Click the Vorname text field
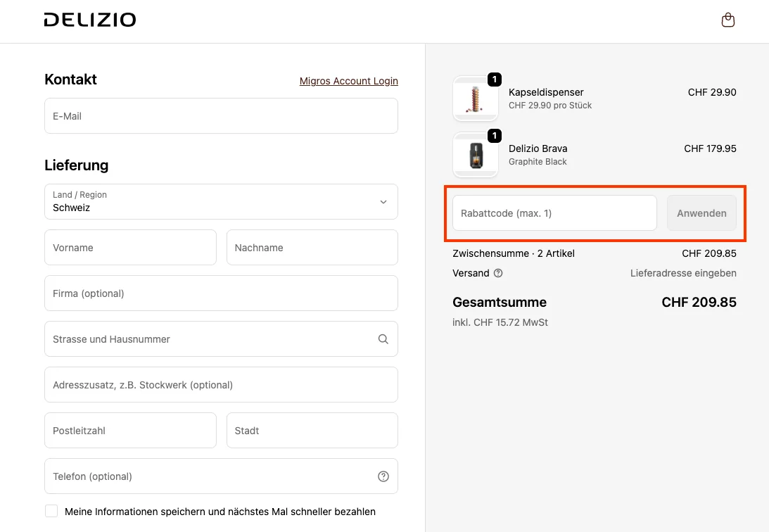Screen dimensions: 769x532 point(130,248)
